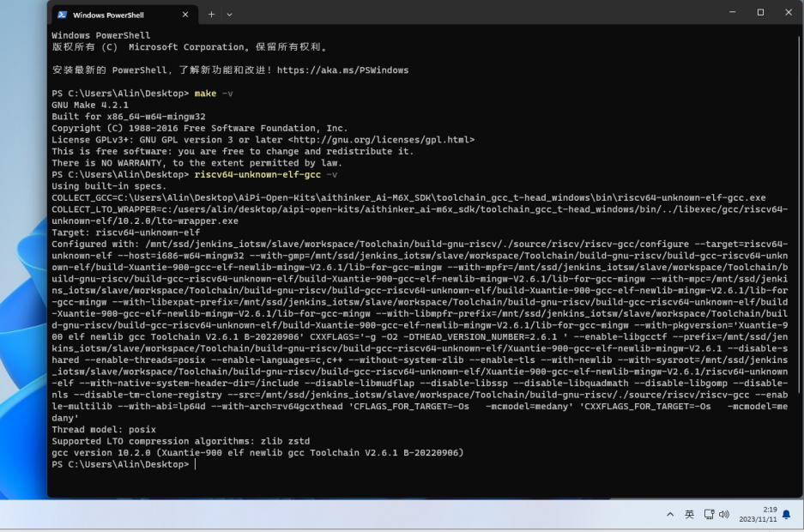Click the 'gcc version 10.2.0' line

(257, 453)
